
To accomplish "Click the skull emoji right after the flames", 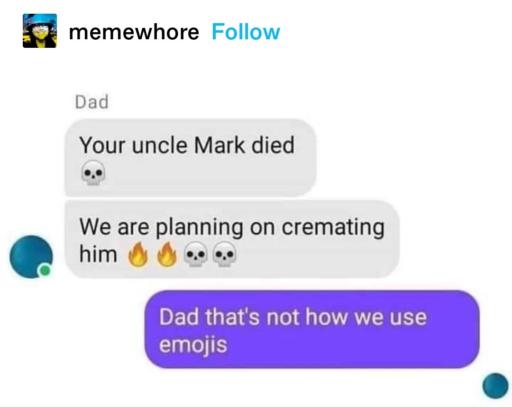I will coord(196,255).
